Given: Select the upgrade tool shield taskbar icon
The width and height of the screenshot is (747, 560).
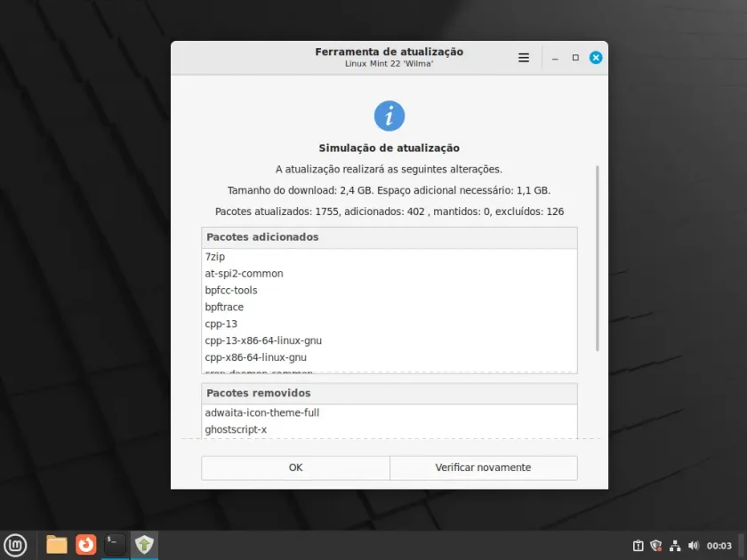Looking at the screenshot, I should (144, 545).
